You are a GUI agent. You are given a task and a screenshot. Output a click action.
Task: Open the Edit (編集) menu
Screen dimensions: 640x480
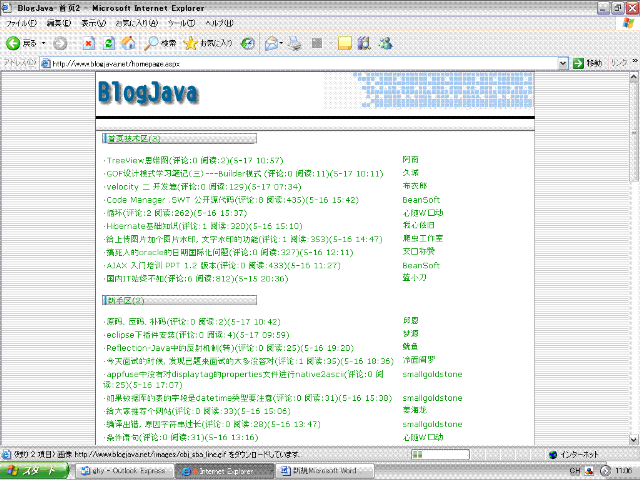pos(59,23)
